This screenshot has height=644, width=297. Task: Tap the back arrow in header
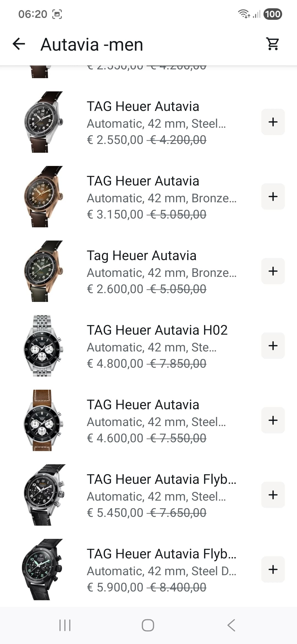tap(19, 44)
